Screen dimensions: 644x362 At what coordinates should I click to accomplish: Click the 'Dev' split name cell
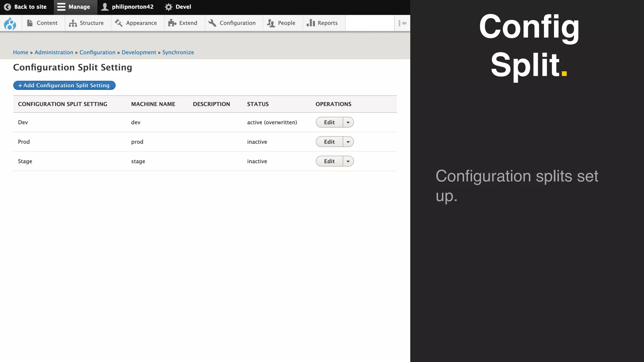[23, 122]
